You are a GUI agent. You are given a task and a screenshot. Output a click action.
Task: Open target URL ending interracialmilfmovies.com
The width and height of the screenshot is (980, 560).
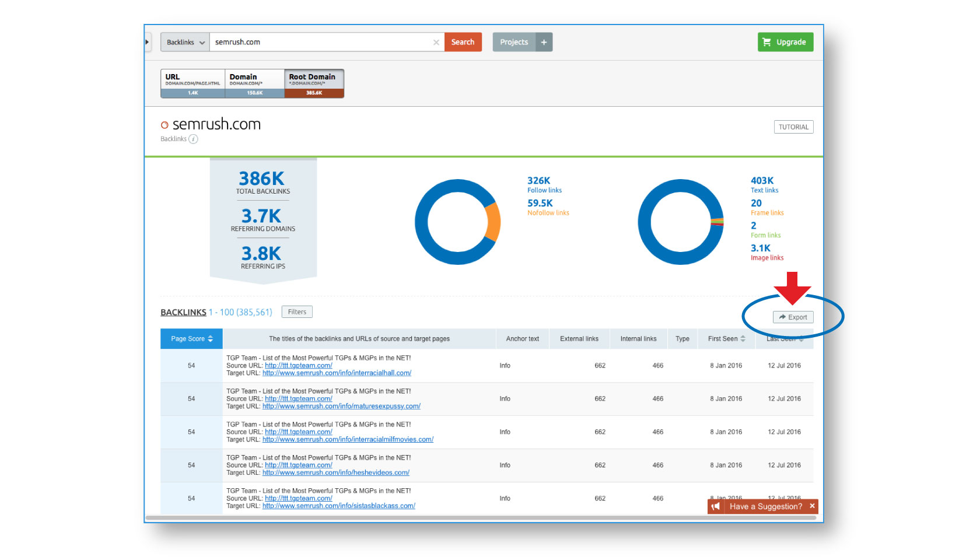(x=348, y=440)
